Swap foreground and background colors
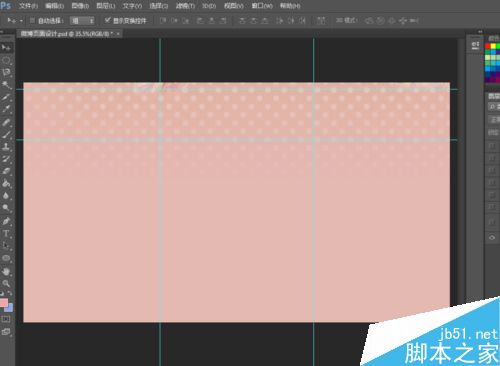500x366 pixels. pyautogui.click(x=10, y=293)
